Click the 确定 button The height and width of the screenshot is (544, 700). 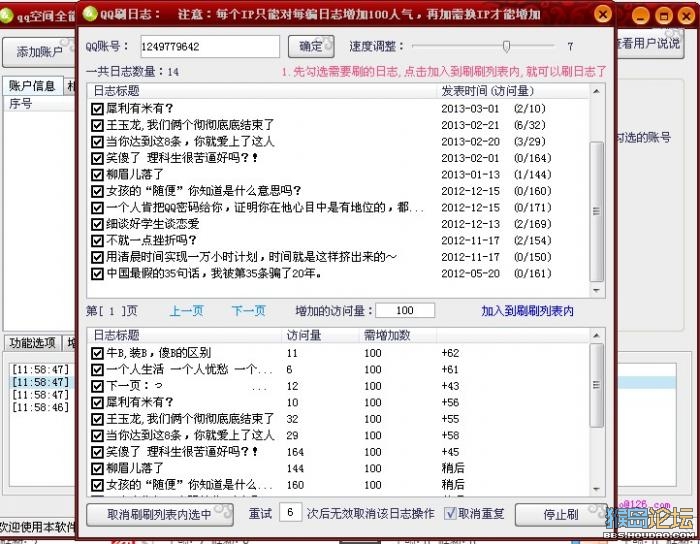coord(311,46)
